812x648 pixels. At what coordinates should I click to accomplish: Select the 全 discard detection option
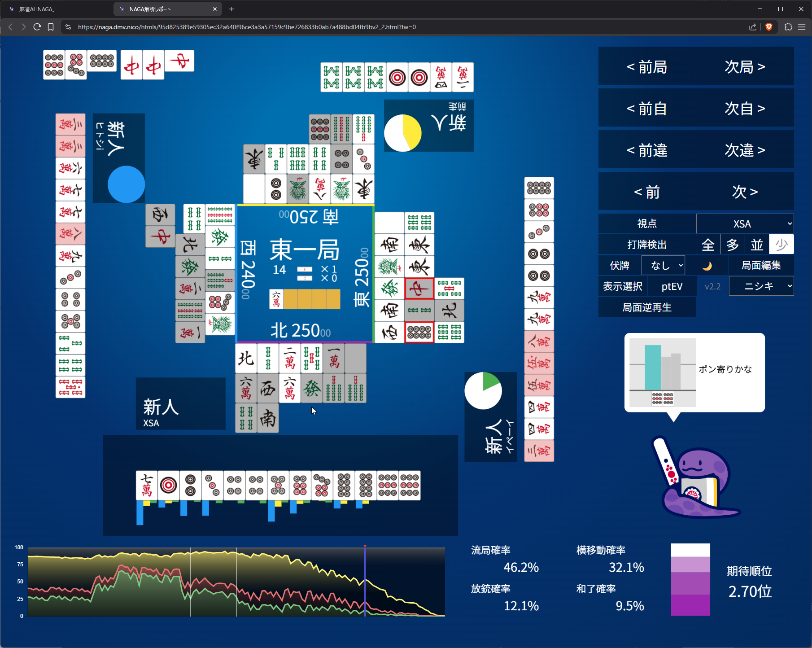pos(708,245)
